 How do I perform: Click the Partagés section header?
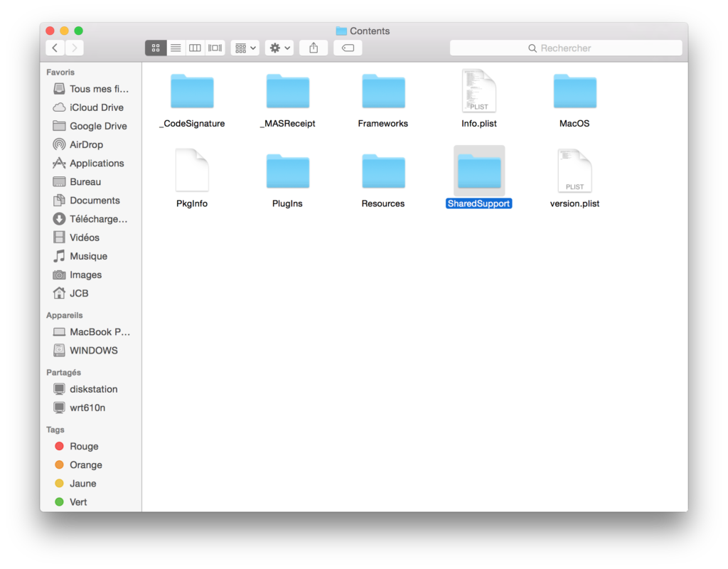tap(63, 372)
